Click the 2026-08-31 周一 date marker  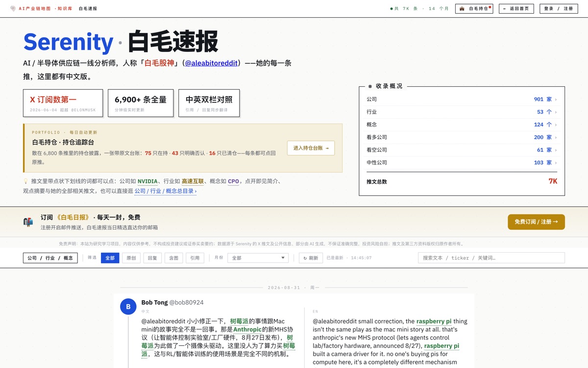(294, 288)
